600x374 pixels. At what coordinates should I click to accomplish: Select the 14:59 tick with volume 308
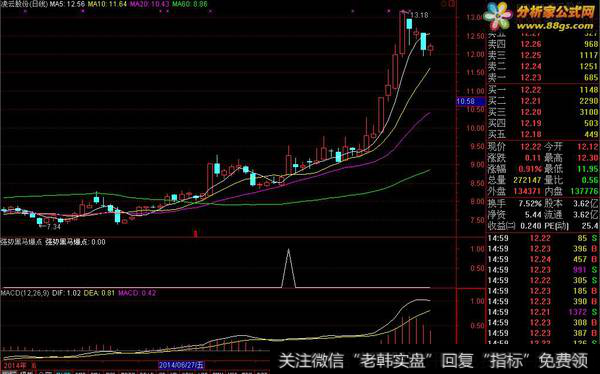pyautogui.click(x=543, y=322)
